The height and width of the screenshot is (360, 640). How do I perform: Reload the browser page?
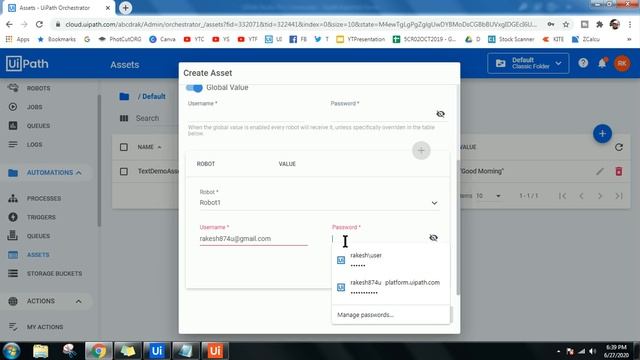point(39,24)
